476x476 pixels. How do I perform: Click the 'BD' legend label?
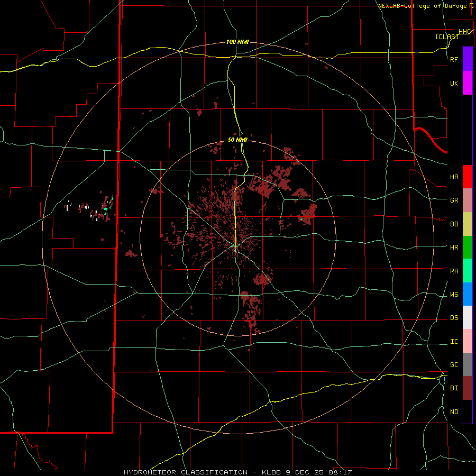(x=454, y=224)
